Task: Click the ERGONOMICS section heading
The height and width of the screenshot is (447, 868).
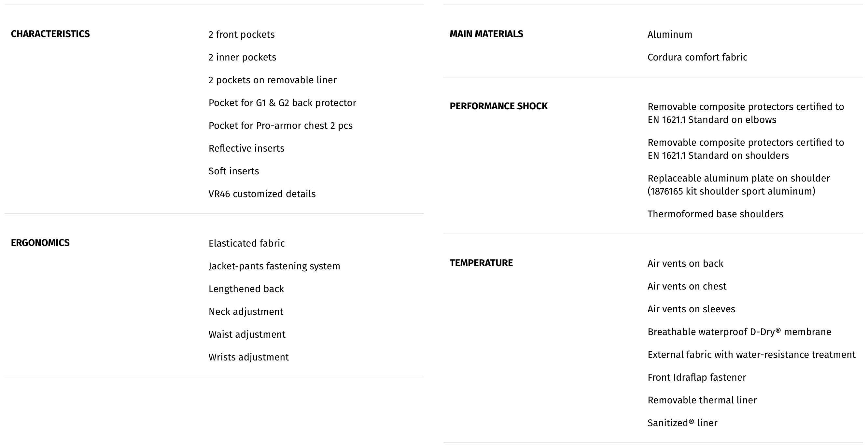Action: (x=40, y=243)
